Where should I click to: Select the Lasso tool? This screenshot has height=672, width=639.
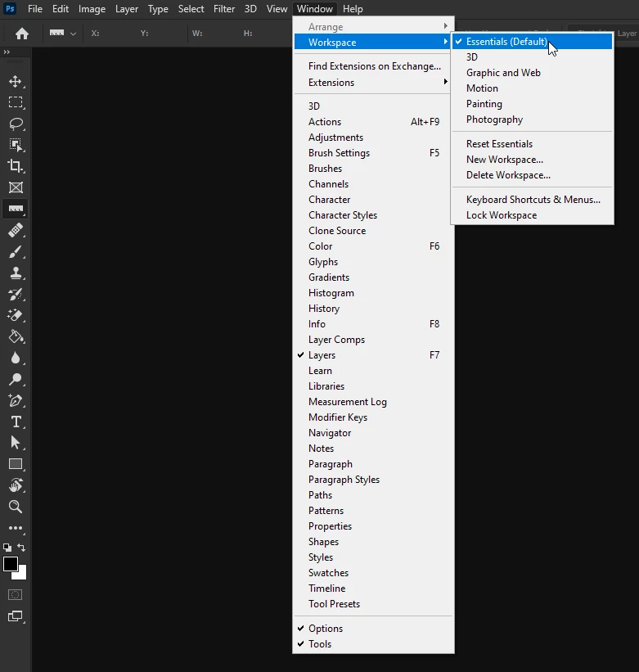click(x=16, y=124)
